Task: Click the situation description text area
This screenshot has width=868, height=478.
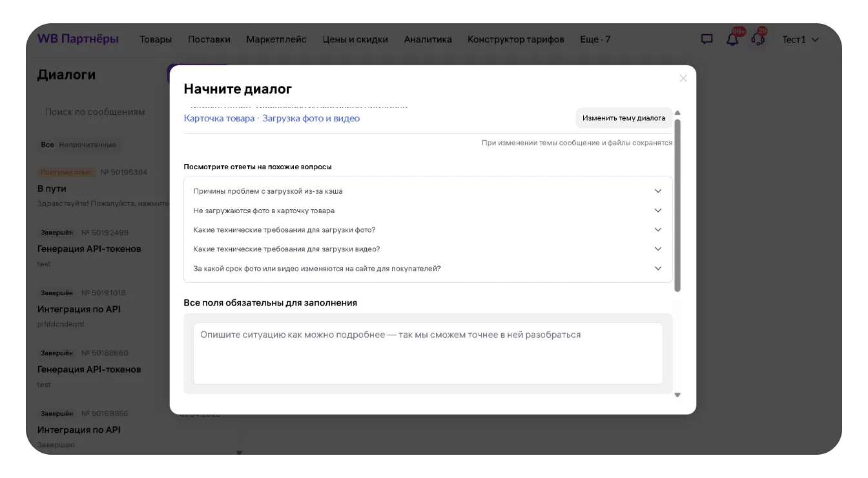Action: click(428, 353)
